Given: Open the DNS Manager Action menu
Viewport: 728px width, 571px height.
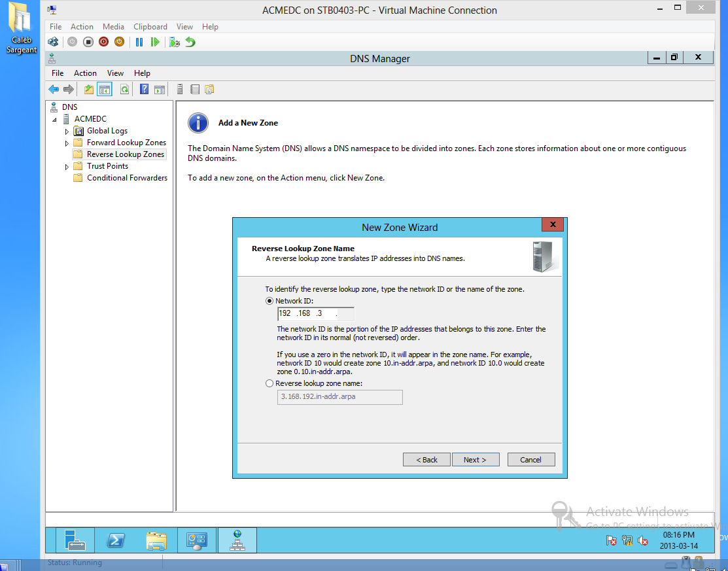Looking at the screenshot, I should click(x=86, y=73).
